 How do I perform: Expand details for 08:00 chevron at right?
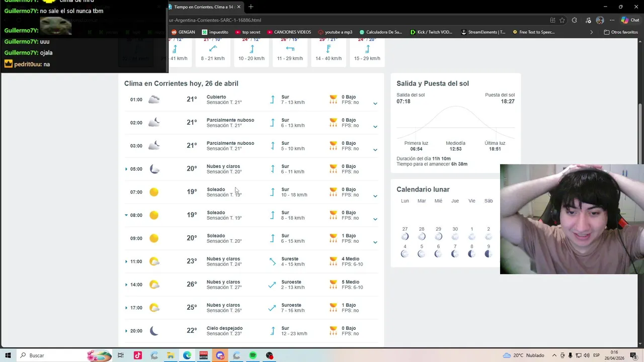tap(375, 219)
